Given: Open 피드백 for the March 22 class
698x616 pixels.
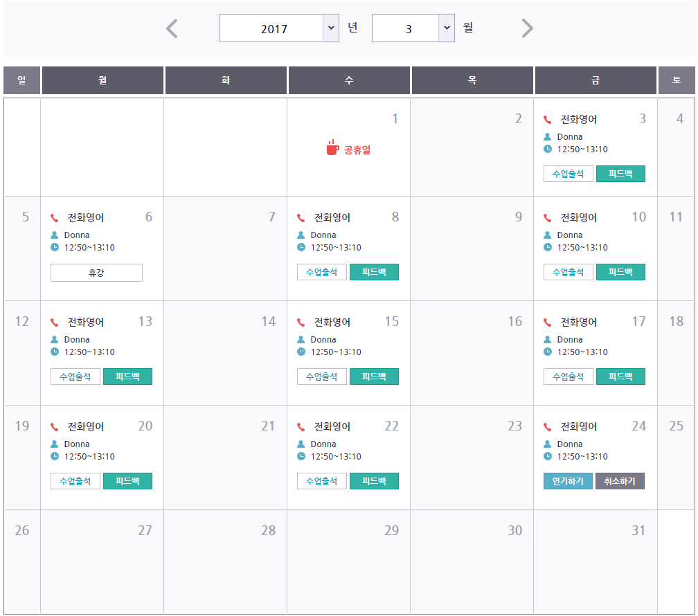Looking at the screenshot, I should [374, 481].
